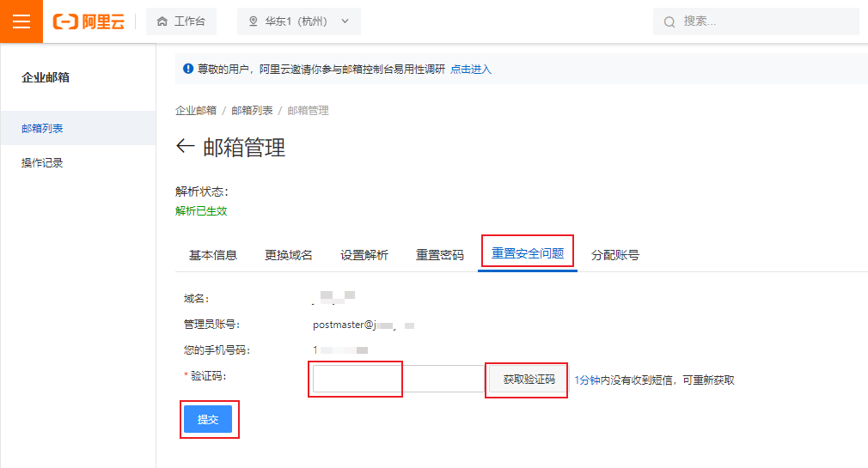868x468 pixels.
Task: Select 邮箱列表 in the left sidebar
Action: click(42, 129)
